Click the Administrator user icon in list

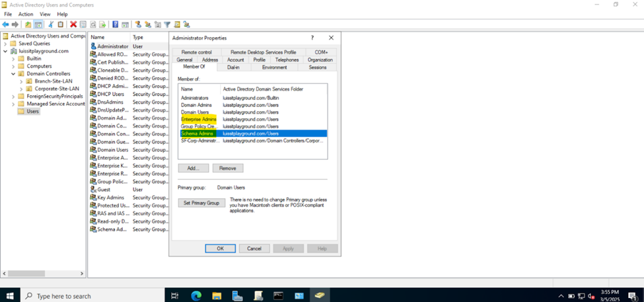coord(93,46)
